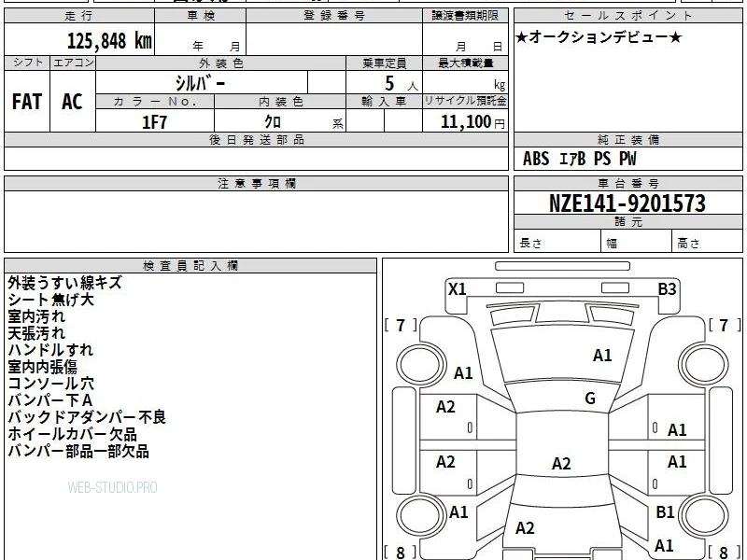Select the 高さ dimension cell

click(708, 242)
